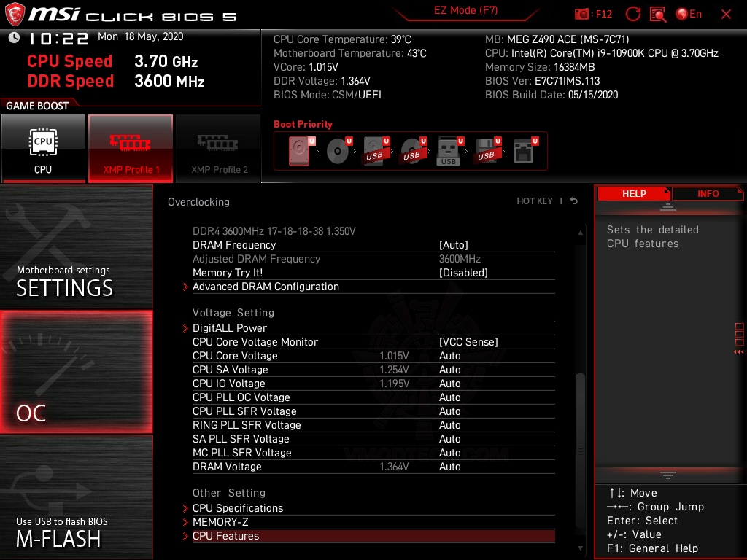Switch to XMP Profile 2

[x=218, y=148]
